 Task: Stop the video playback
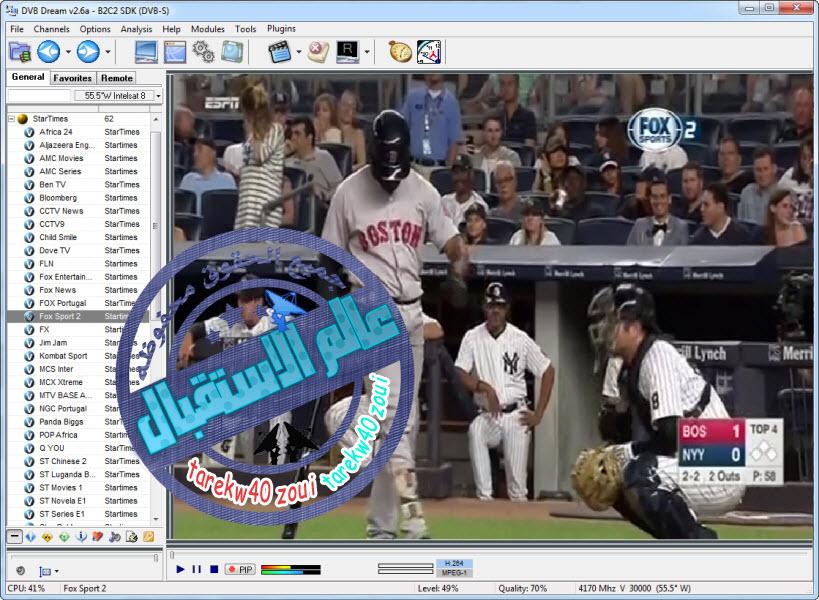[x=214, y=569]
